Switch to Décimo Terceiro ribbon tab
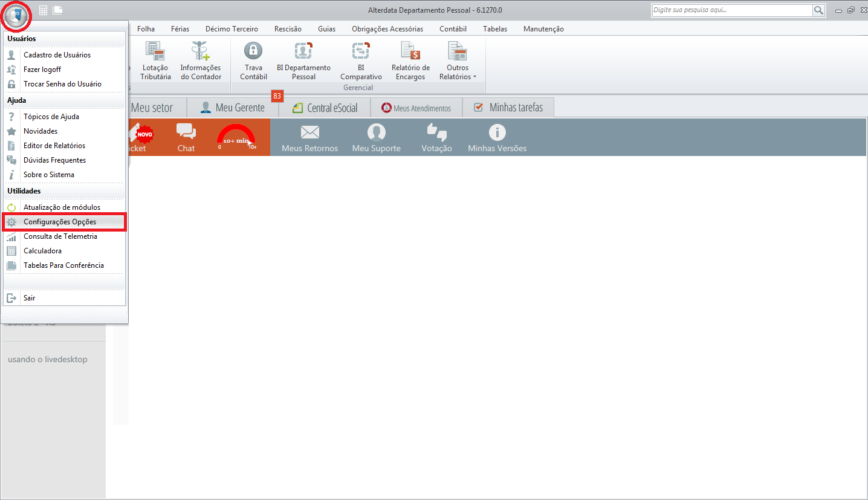 pyautogui.click(x=232, y=29)
